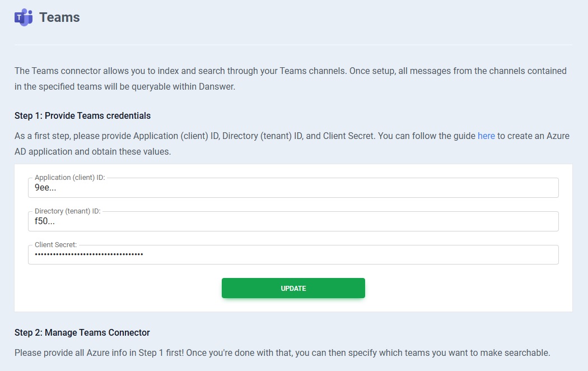Image resolution: width=588 pixels, height=371 pixels.
Task: Click the "Step 2: Manage Teams Connector" heading
Action: click(82, 333)
